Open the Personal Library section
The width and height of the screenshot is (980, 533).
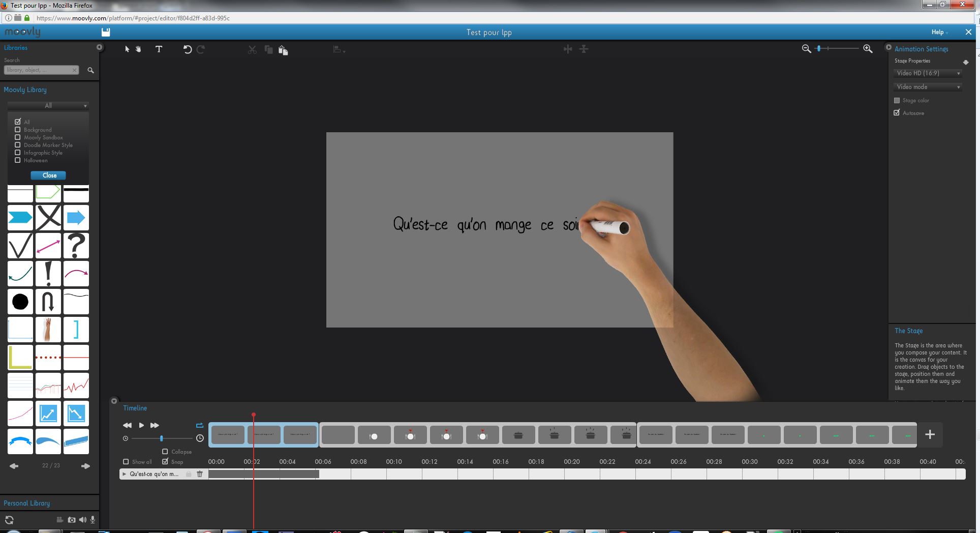[x=27, y=503]
